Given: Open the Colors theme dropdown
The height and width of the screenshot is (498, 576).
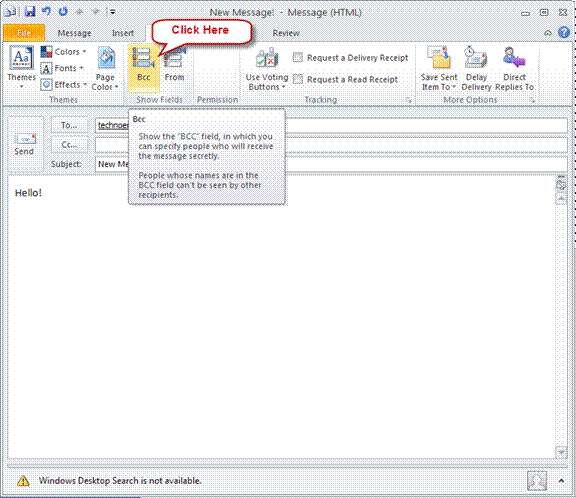Looking at the screenshot, I should (x=64, y=52).
